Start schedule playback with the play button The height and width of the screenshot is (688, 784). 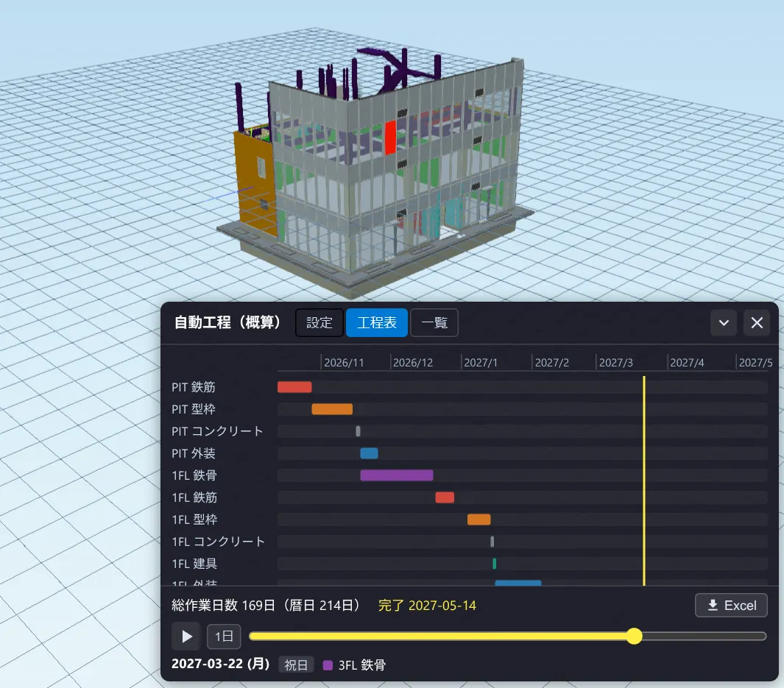(x=186, y=636)
